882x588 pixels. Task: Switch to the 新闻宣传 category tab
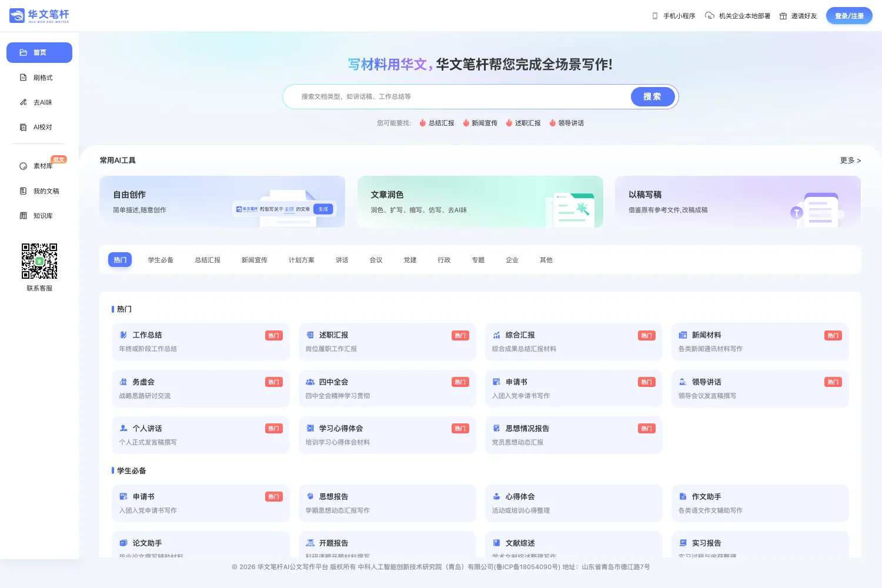(x=255, y=260)
